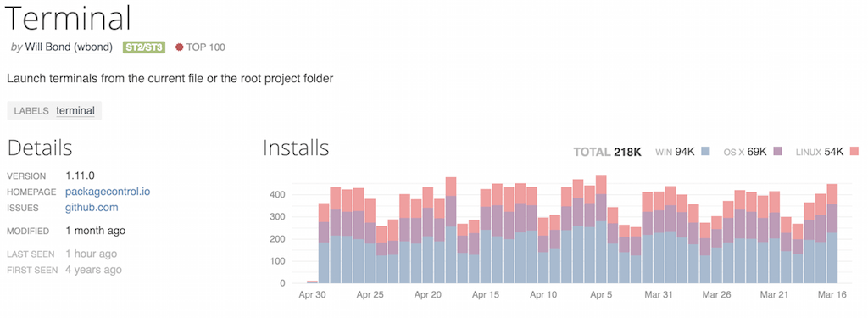
Task: Click the Mar 21 axis date label
Action: pyautogui.click(x=773, y=295)
